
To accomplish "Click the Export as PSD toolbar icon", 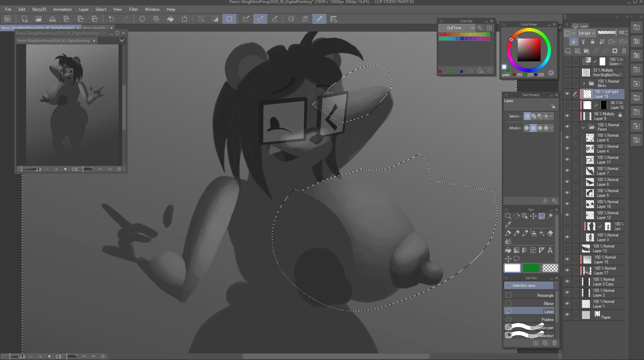I will coord(95,19).
